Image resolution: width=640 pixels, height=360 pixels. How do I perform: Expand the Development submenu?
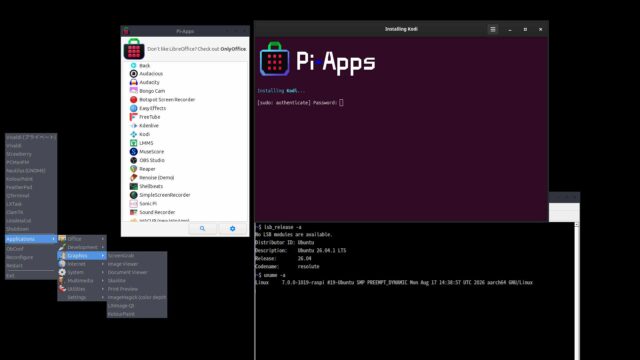click(82, 247)
